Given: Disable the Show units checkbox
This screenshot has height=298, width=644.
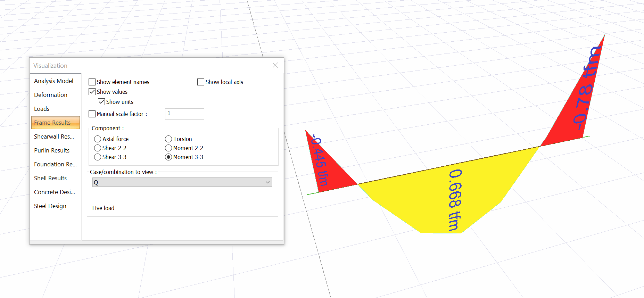Looking at the screenshot, I should 101,102.
